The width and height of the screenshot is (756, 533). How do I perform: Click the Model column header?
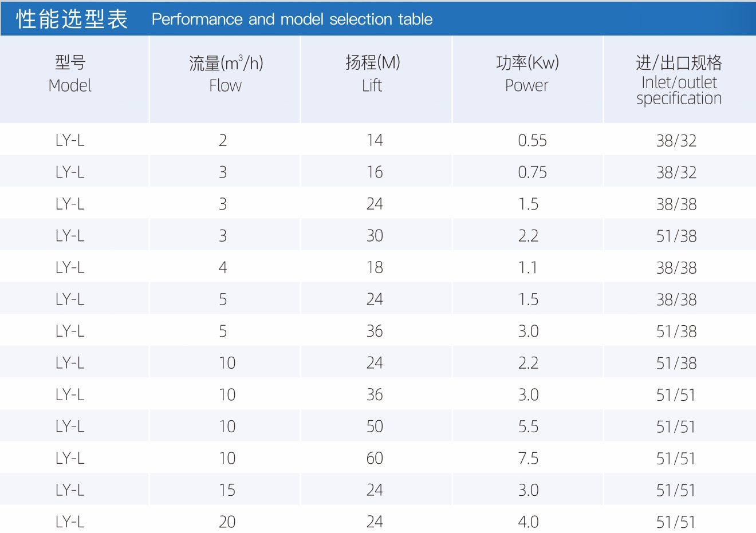70,74
